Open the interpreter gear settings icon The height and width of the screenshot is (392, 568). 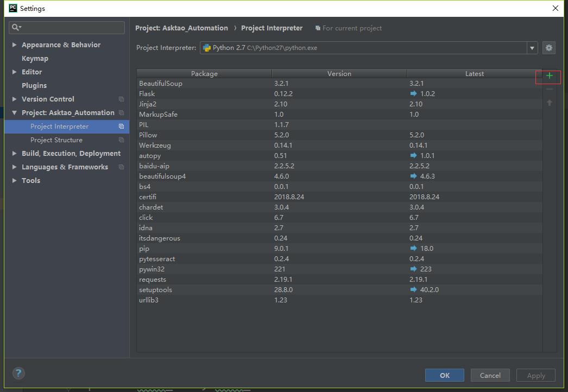click(x=548, y=48)
